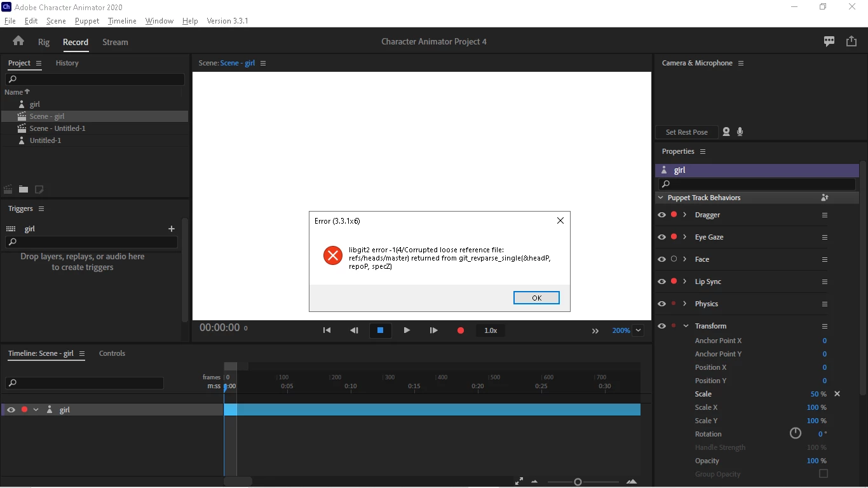The image size is (868, 488).
Task: Toggle visibility eye for Dragger behavior
Action: point(661,215)
